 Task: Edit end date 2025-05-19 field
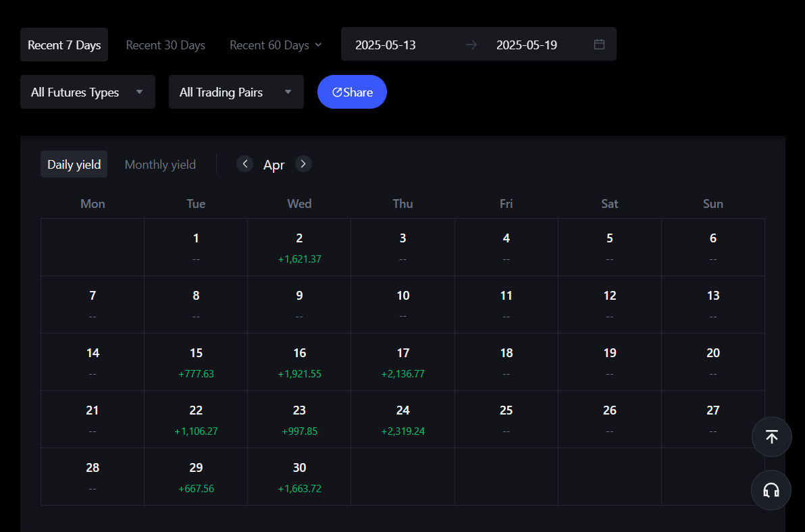(x=527, y=45)
